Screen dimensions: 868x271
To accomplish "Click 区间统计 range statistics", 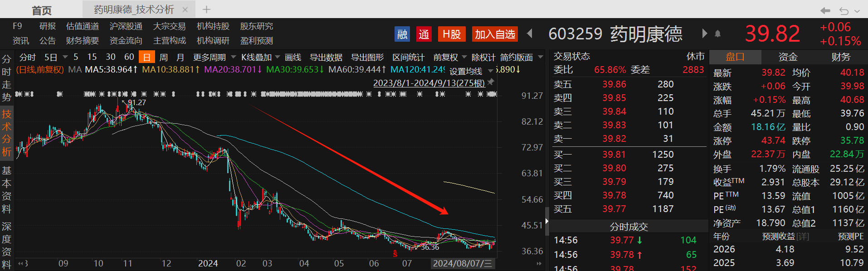I will pos(409,57).
